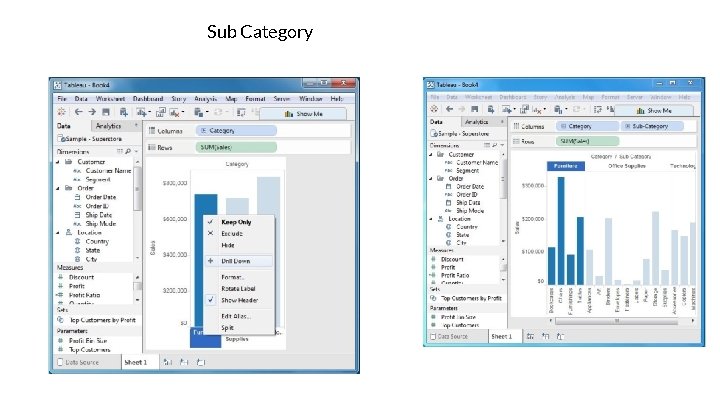Viewport: 720px width, 405px height.
Task: Open the Data Source tab in right window
Action: 449,336
